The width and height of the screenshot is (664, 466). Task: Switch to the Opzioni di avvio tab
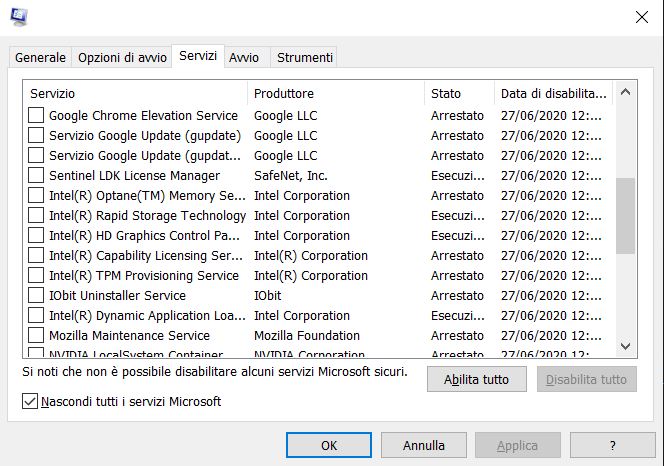(122, 58)
